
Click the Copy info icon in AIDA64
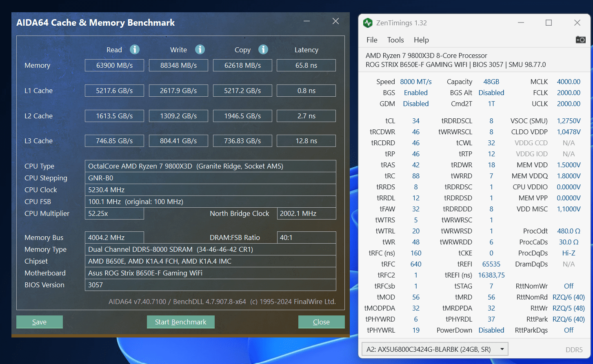[x=263, y=49]
